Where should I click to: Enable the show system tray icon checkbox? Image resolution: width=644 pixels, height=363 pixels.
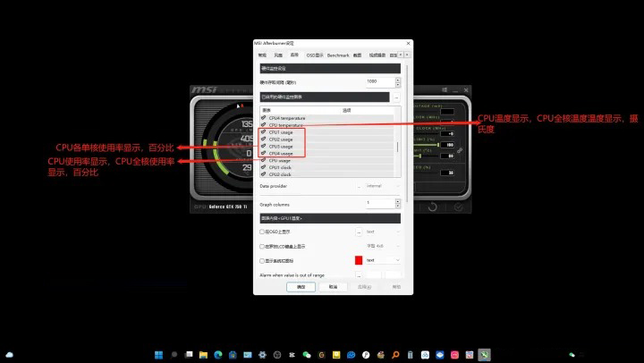262,261
